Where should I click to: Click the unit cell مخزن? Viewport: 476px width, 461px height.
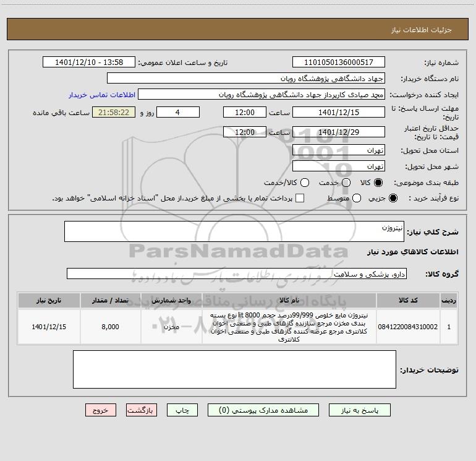coord(171,327)
